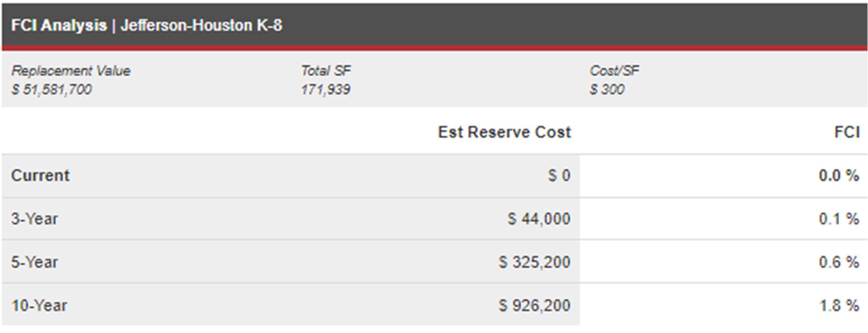This screenshot has height=333, width=868.
Task: Click the $ 926,200 reserve cost cell
Action: point(534,306)
